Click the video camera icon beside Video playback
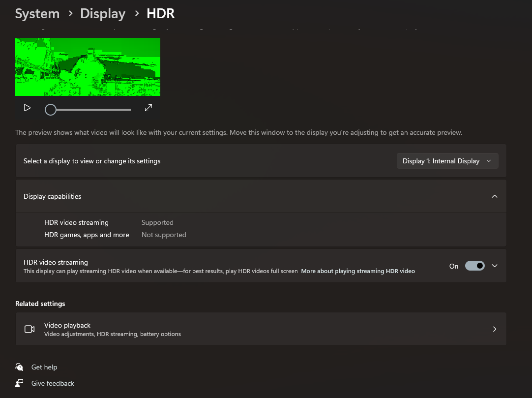This screenshot has width=532, height=398. click(x=30, y=329)
